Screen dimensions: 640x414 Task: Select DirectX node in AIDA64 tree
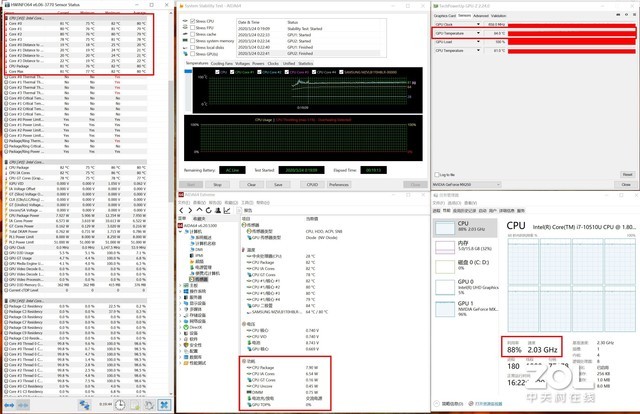pos(192,327)
